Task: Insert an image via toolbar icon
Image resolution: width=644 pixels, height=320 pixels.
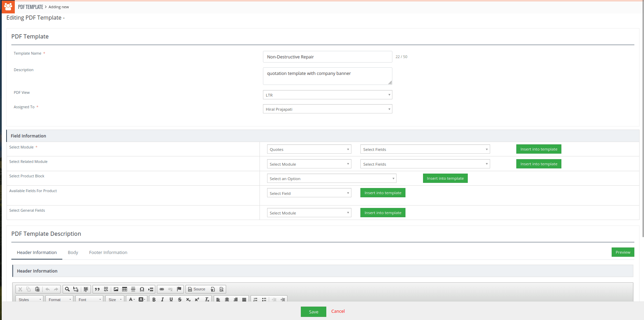Action: click(x=116, y=289)
